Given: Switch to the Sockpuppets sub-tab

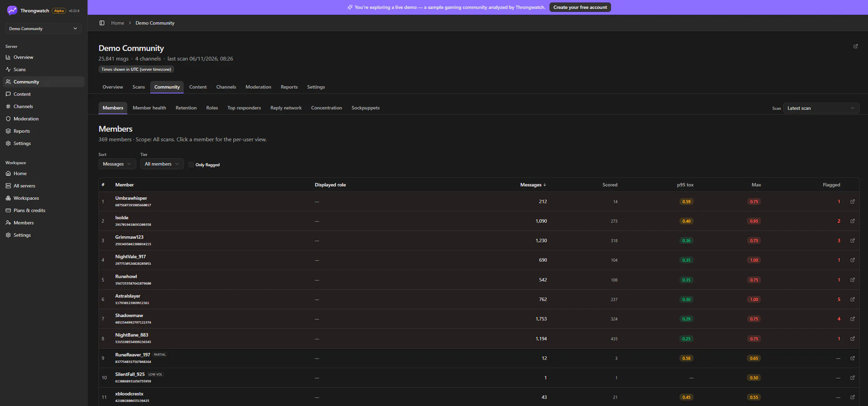Looking at the screenshot, I should [x=365, y=108].
